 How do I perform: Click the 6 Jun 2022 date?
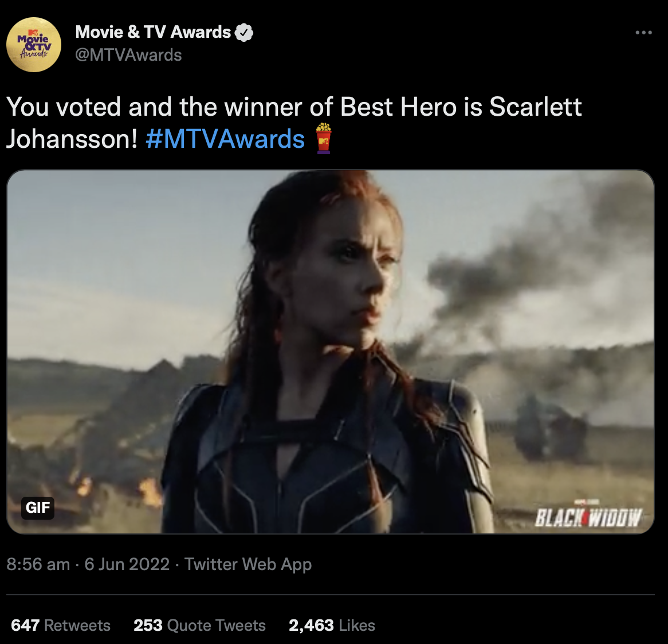pos(127,564)
